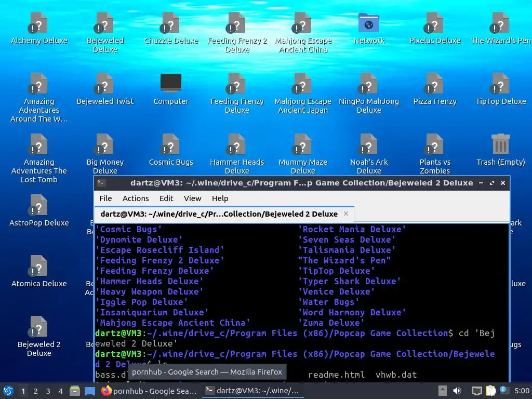Click 'Heavy Weapon Deluxe' in terminal output
Viewport: 532px width, 399px height.
tap(149, 291)
